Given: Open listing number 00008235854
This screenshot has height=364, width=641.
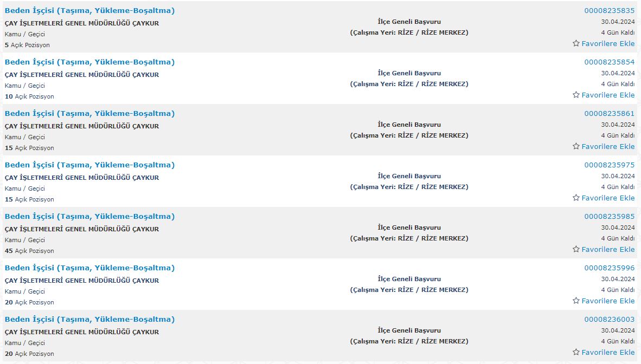Looking at the screenshot, I should tap(609, 62).
